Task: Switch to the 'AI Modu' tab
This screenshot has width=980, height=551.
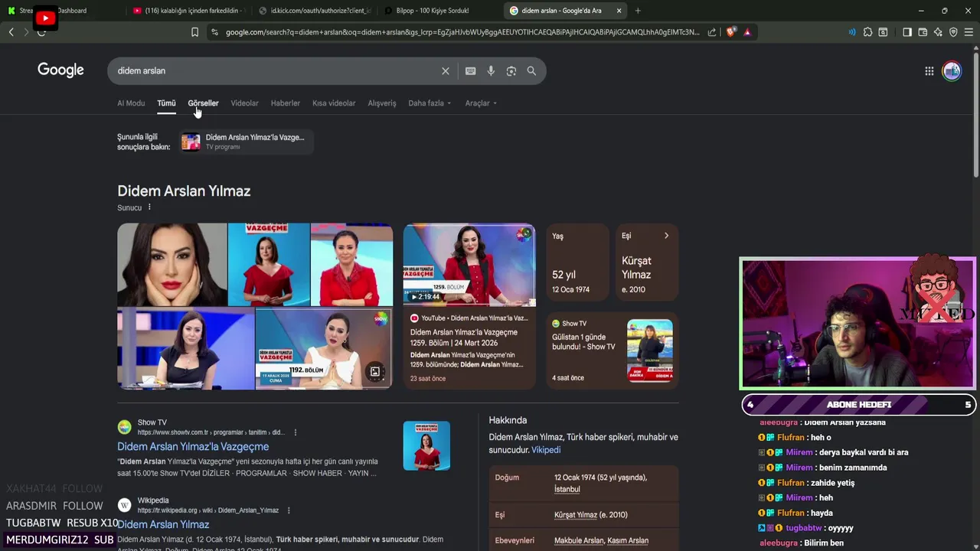Action: point(131,103)
